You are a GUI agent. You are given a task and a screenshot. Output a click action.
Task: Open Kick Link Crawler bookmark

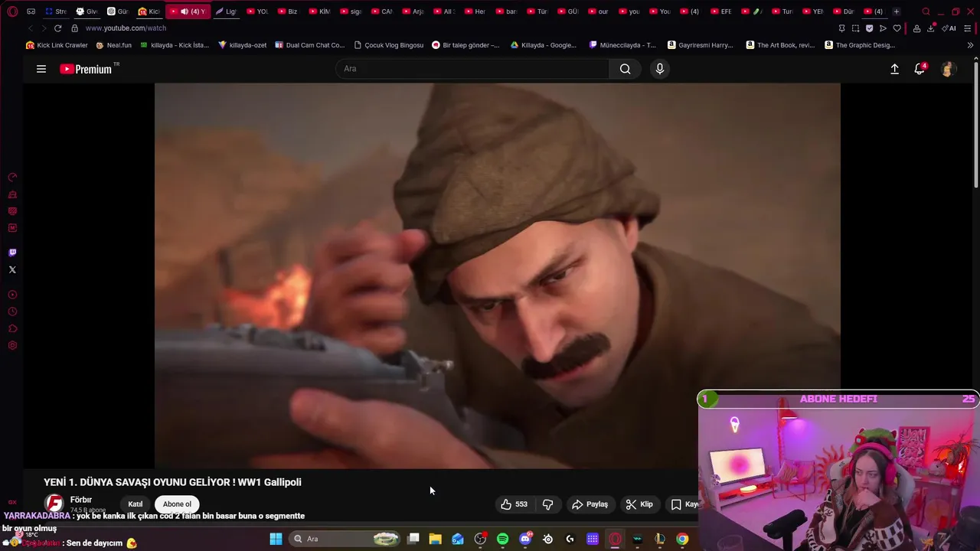[57, 45]
